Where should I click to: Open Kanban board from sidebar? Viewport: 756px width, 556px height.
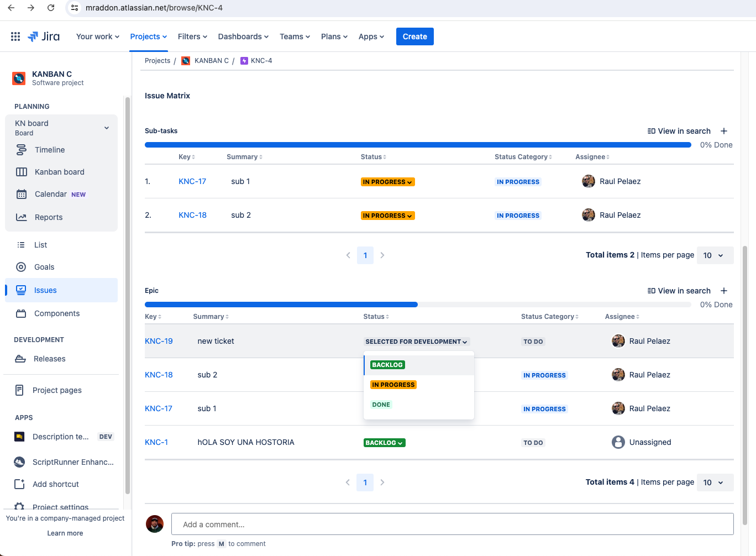pos(59,172)
